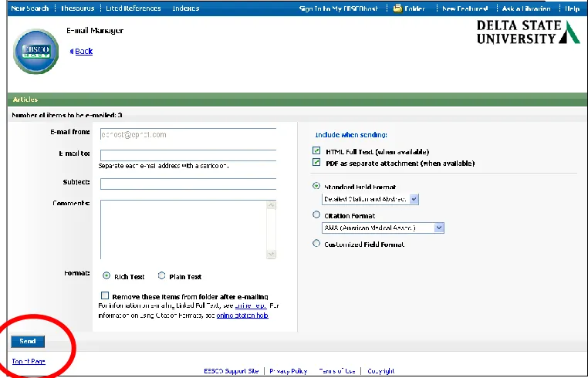Open New Features! link
Screen dimensions: 588x378
tap(465, 8)
